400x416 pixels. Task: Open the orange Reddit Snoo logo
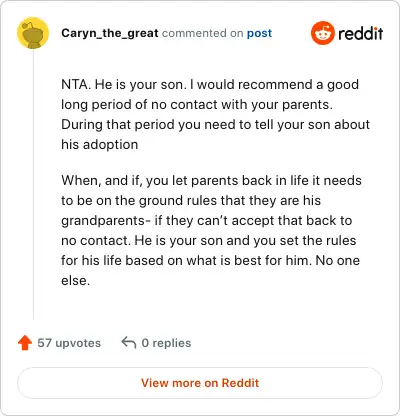[322, 33]
